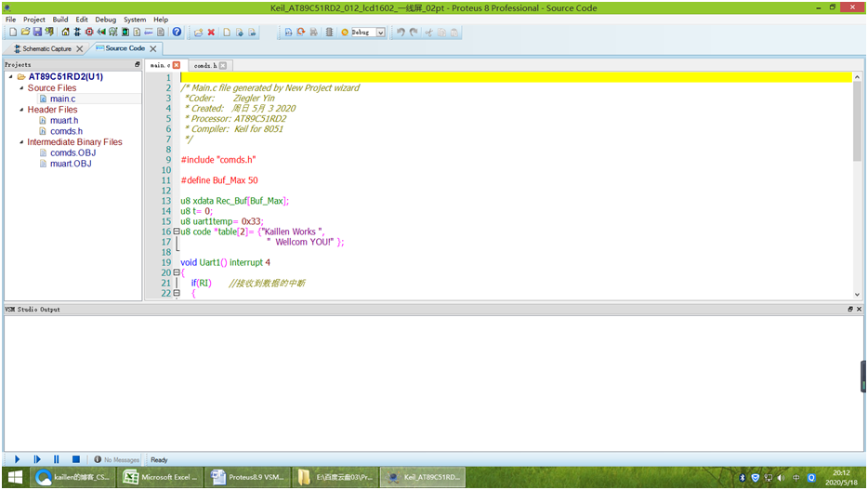Select muart.OBJ binary file

pos(71,164)
